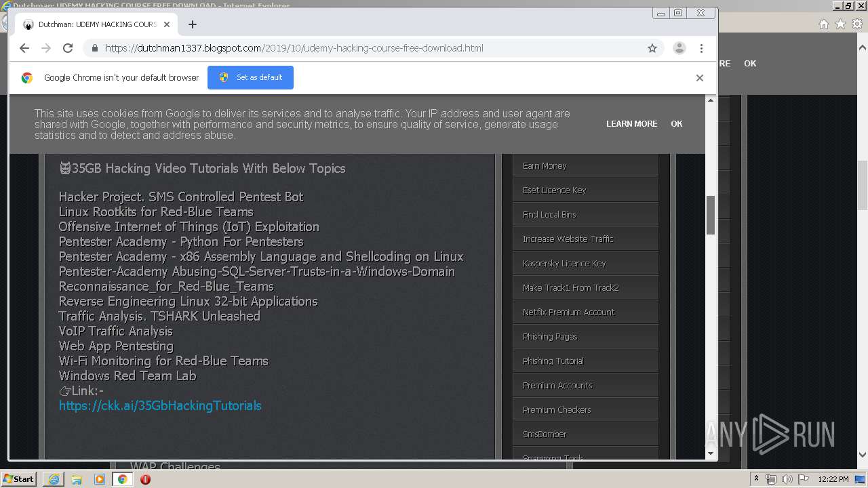
Task: Show hidden system tray icons
Action: (757, 479)
